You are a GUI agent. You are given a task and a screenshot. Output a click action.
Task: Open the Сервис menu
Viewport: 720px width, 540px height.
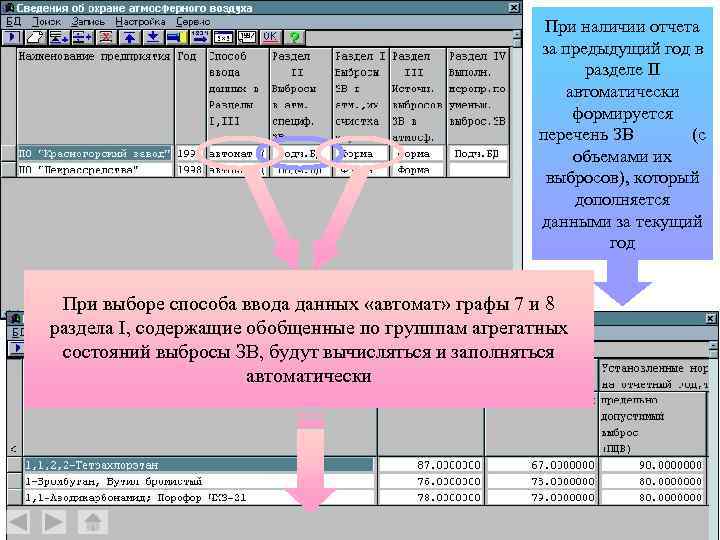click(x=193, y=22)
